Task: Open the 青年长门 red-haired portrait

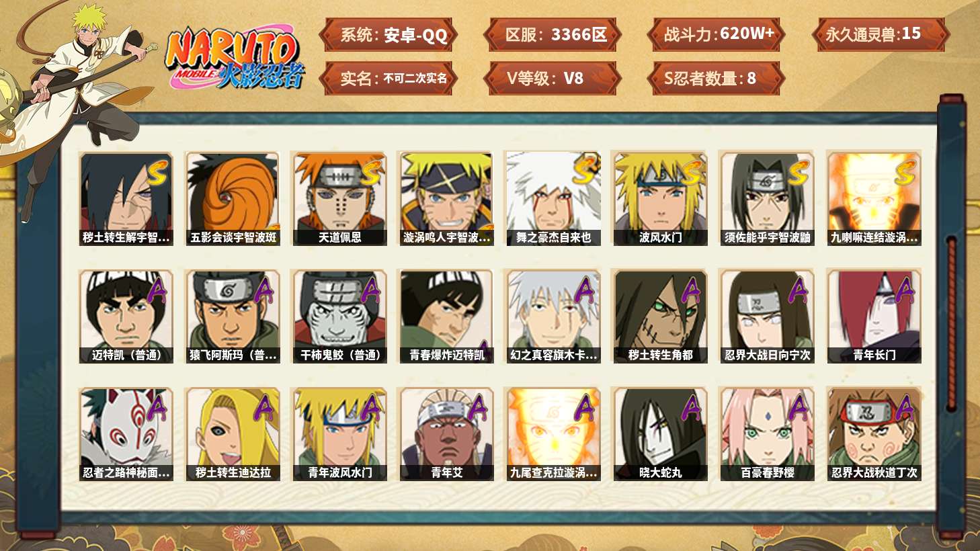Action: click(874, 316)
